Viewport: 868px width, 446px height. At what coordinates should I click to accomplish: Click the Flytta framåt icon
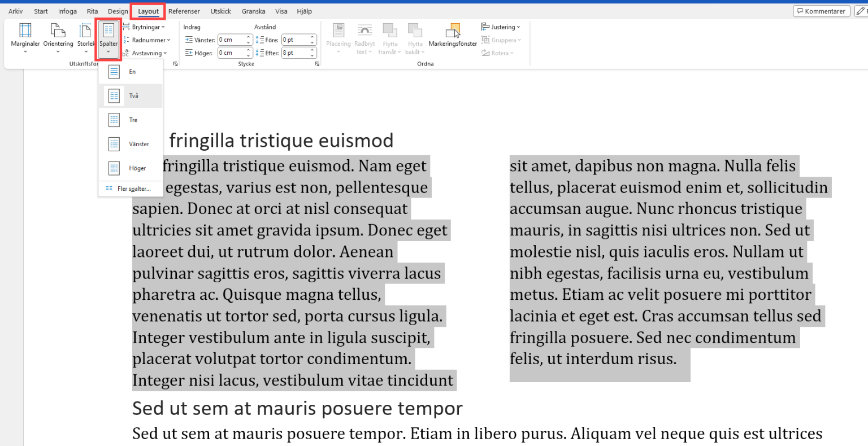pyautogui.click(x=389, y=38)
